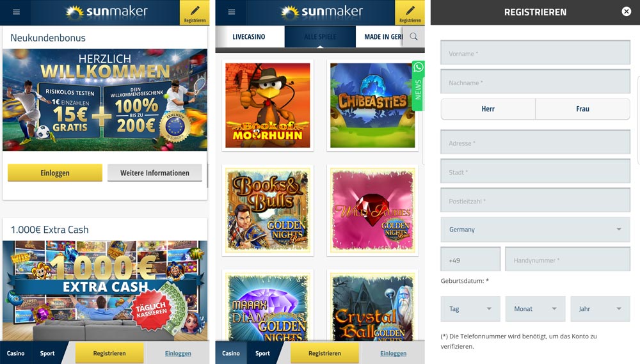Click the Weitere Informationen button
Screen dimensions: 640x364
click(155, 173)
